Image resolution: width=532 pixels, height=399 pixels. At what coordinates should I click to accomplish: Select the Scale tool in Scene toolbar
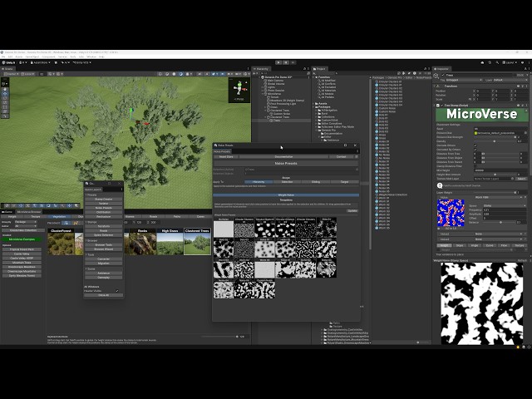point(5,102)
